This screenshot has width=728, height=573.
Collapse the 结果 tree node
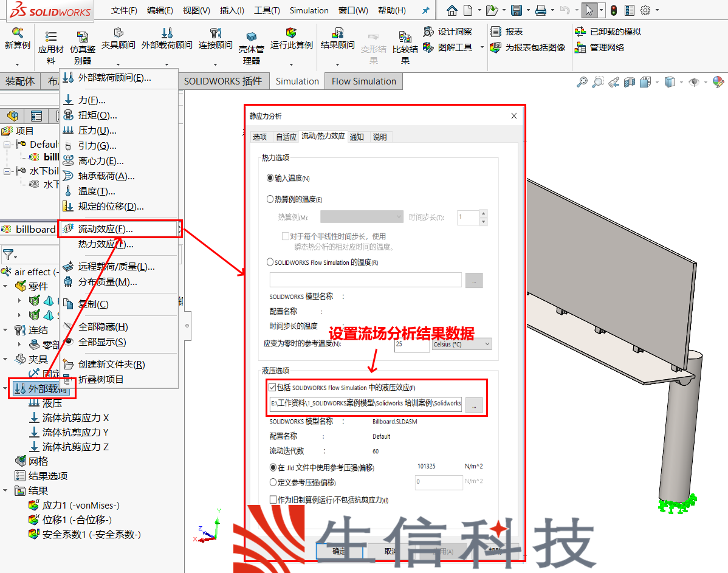pyautogui.click(x=5, y=490)
